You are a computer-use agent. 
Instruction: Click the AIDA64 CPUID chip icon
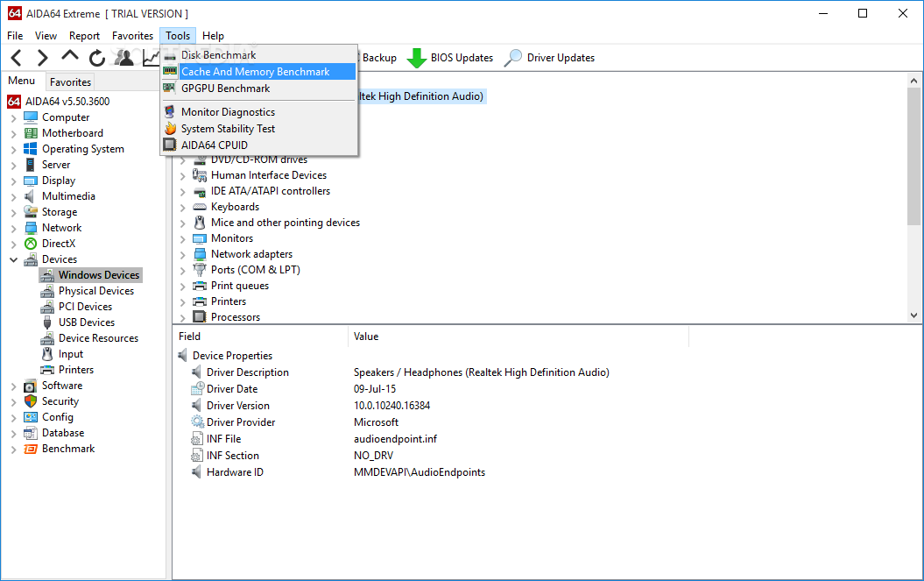point(170,145)
